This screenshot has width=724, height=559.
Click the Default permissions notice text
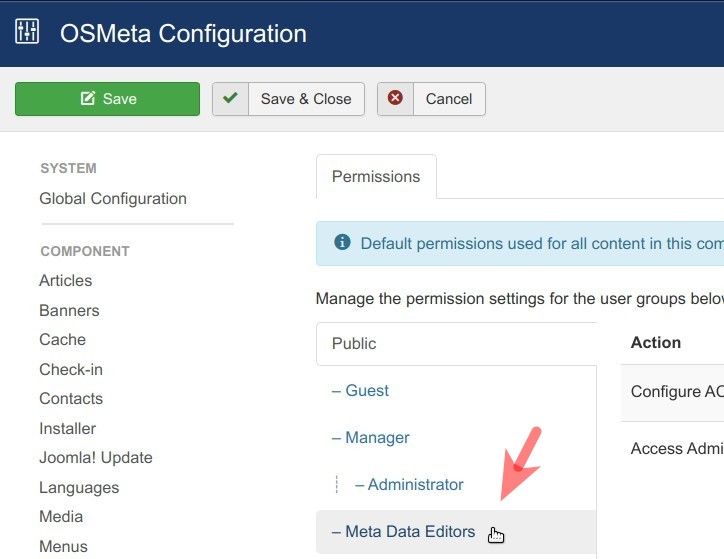tap(542, 244)
